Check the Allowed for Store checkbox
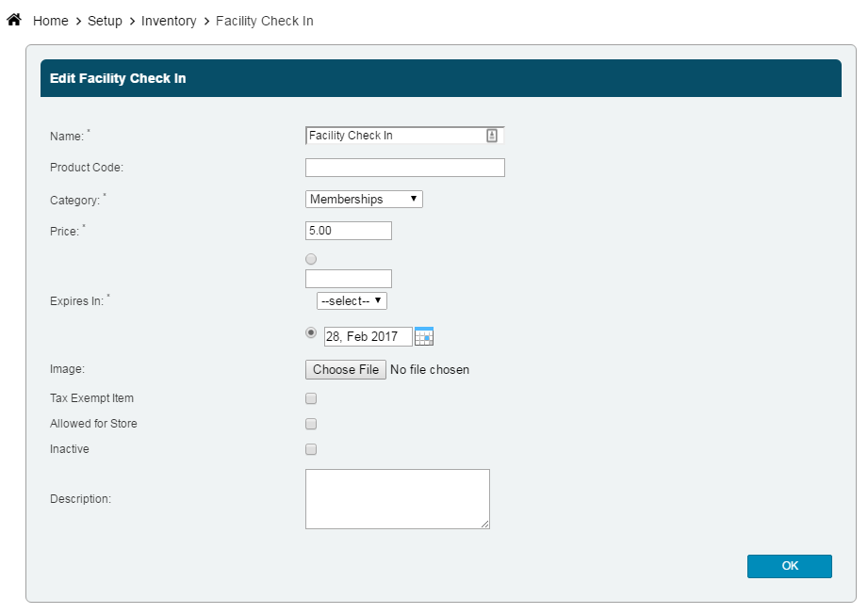This screenshot has height=614, width=868. coord(311,424)
